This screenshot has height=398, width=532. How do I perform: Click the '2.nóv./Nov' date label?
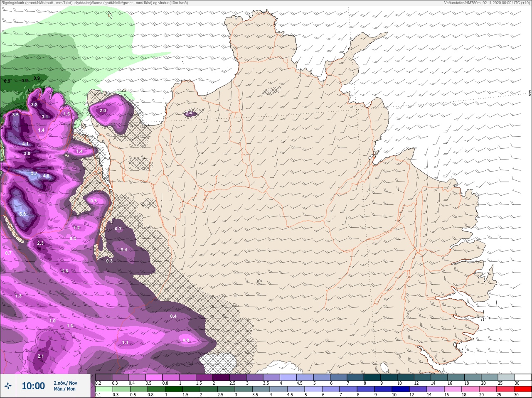pyautogui.click(x=65, y=383)
